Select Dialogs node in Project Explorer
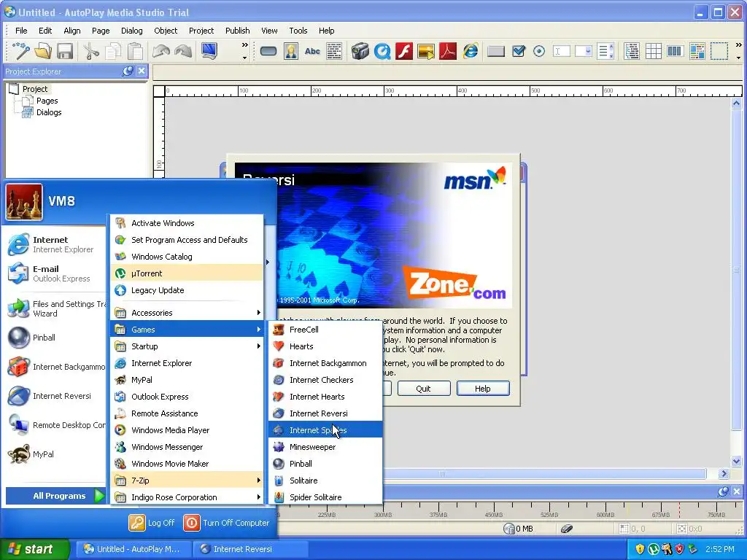This screenshot has height=560, width=747. point(49,112)
